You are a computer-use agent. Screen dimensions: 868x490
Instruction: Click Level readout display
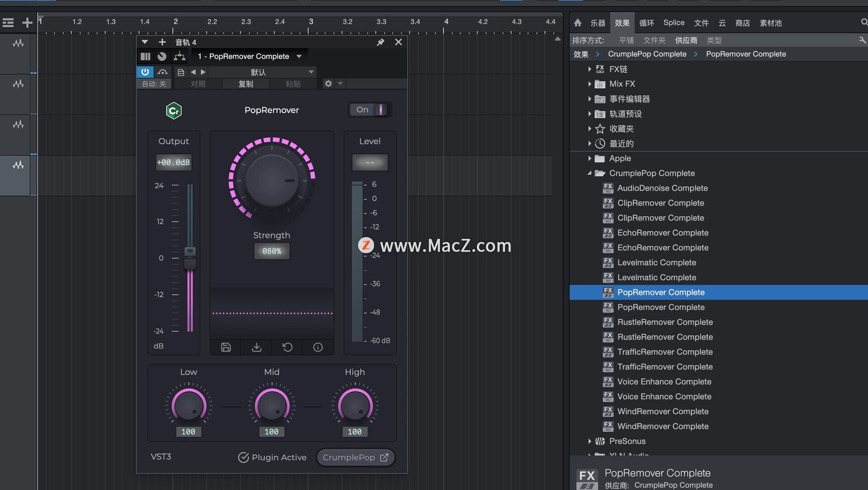point(370,162)
